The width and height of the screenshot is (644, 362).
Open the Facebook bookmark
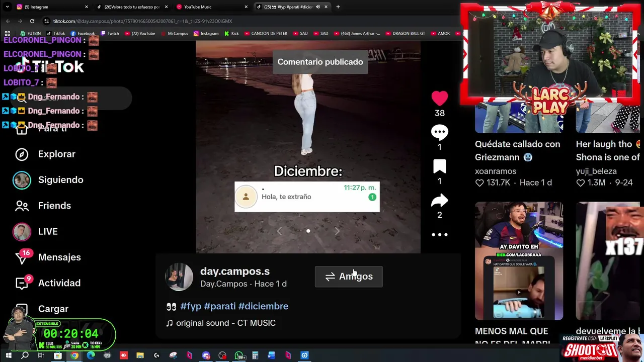[83, 34]
